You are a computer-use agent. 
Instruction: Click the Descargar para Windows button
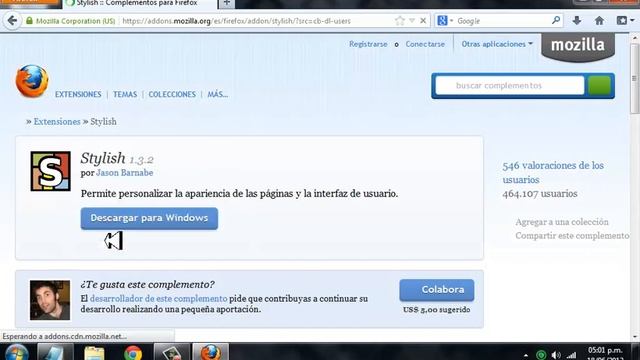coord(149,218)
